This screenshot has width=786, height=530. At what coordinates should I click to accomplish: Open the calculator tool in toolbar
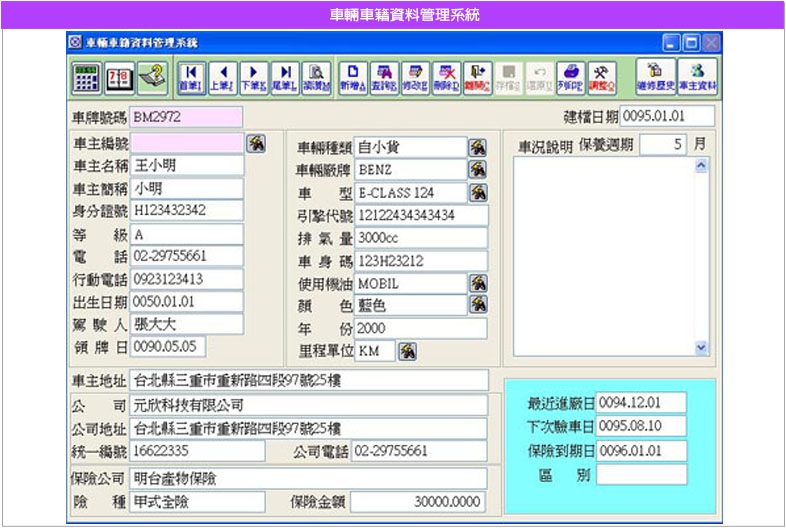click(86, 75)
